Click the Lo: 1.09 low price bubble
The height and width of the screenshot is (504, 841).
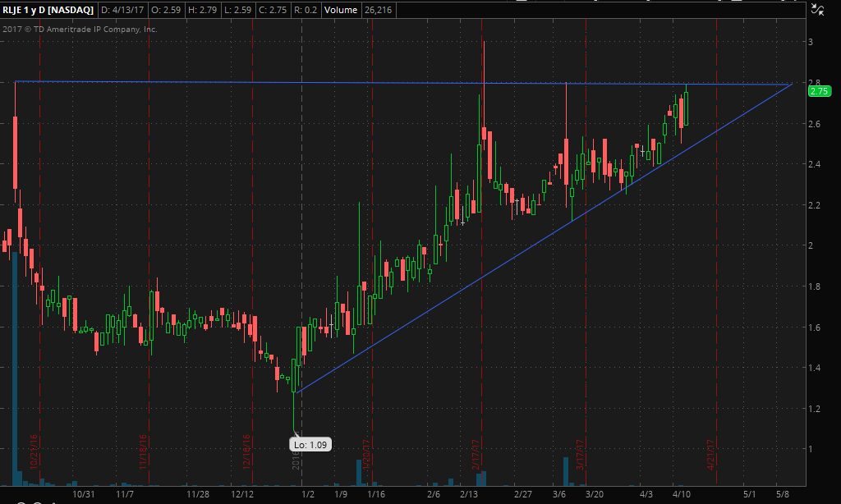tap(310, 444)
